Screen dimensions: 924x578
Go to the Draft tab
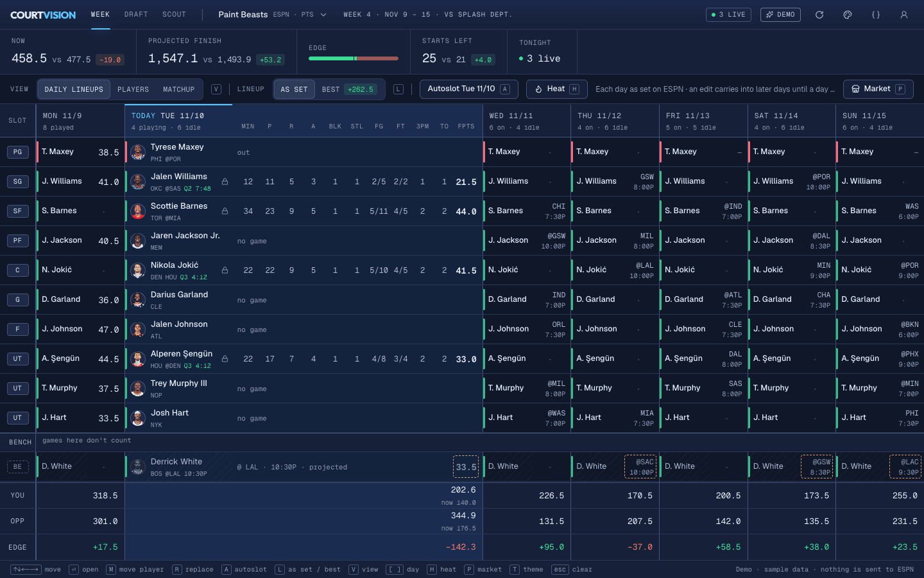[136, 15]
